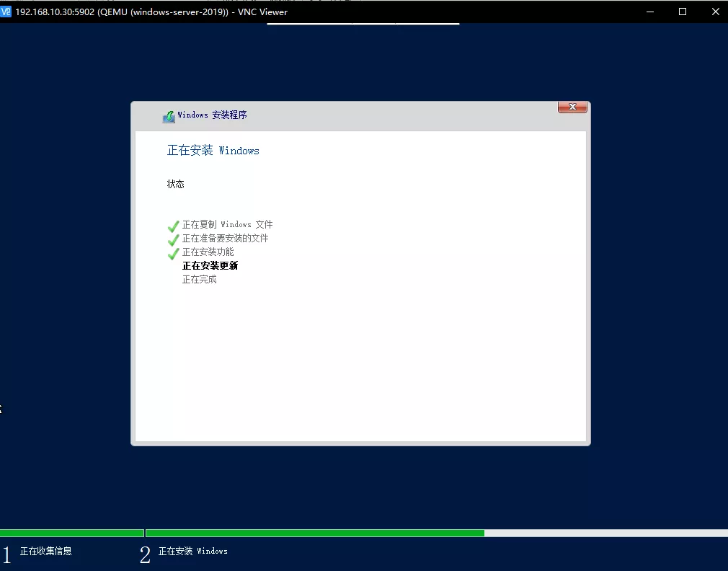Select the bold 正在安装更新 status line
728x571 pixels.
[210, 266]
